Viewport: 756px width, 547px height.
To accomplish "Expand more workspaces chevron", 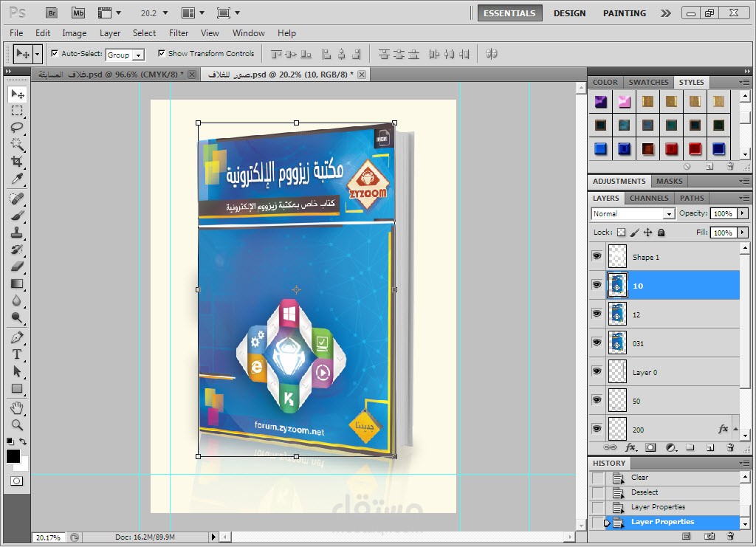I will 666,13.
